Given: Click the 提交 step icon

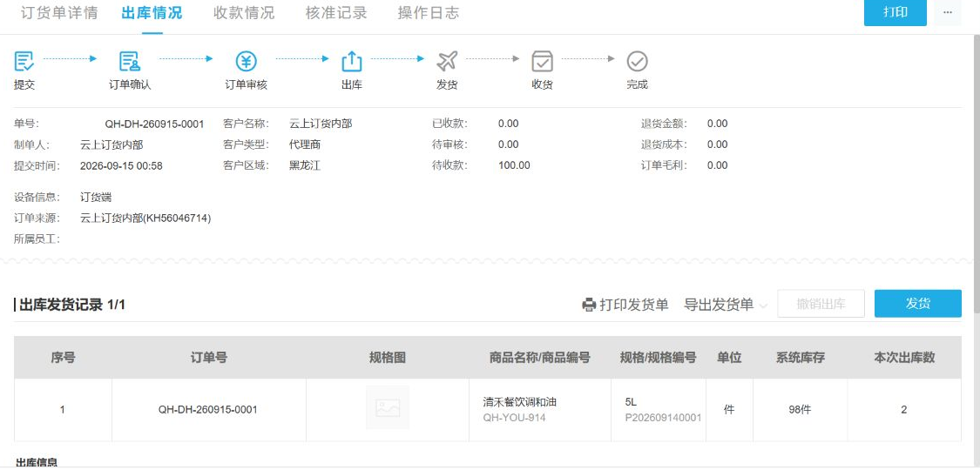Looking at the screenshot, I should [24, 61].
